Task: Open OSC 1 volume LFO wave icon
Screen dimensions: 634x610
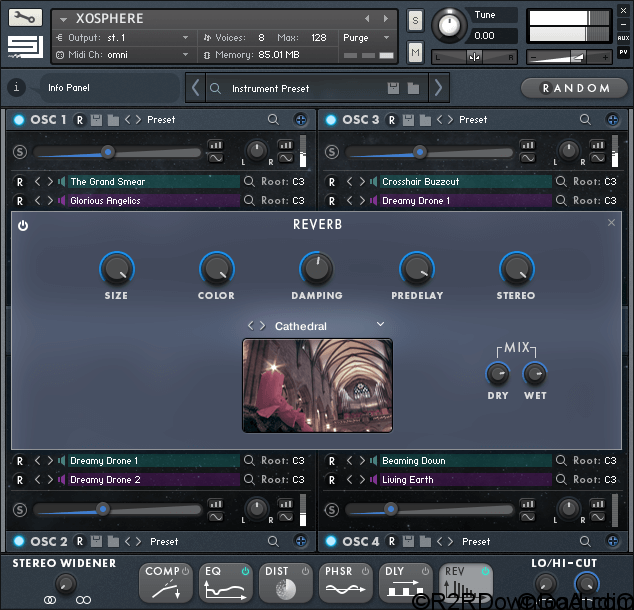Action: point(216,158)
